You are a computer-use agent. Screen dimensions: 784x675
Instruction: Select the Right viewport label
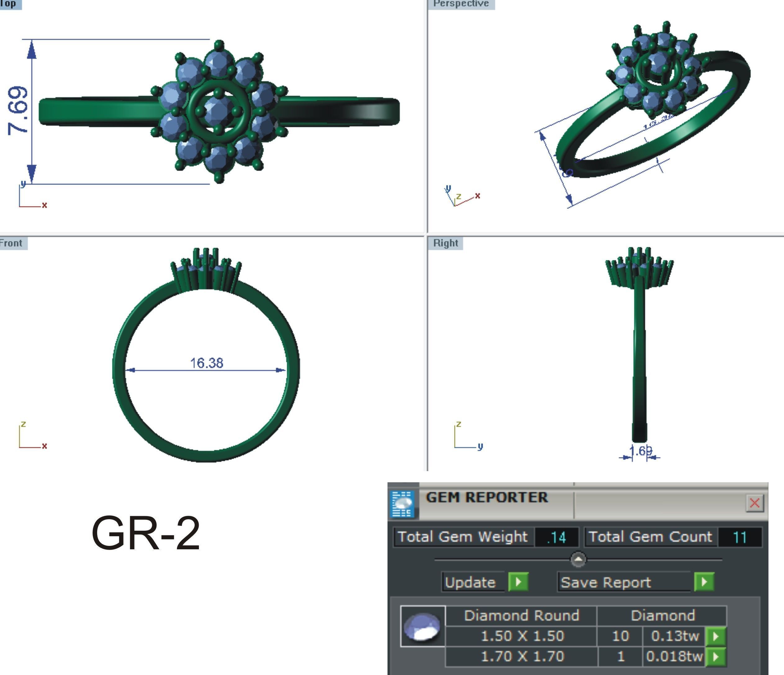tap(445, 243)
